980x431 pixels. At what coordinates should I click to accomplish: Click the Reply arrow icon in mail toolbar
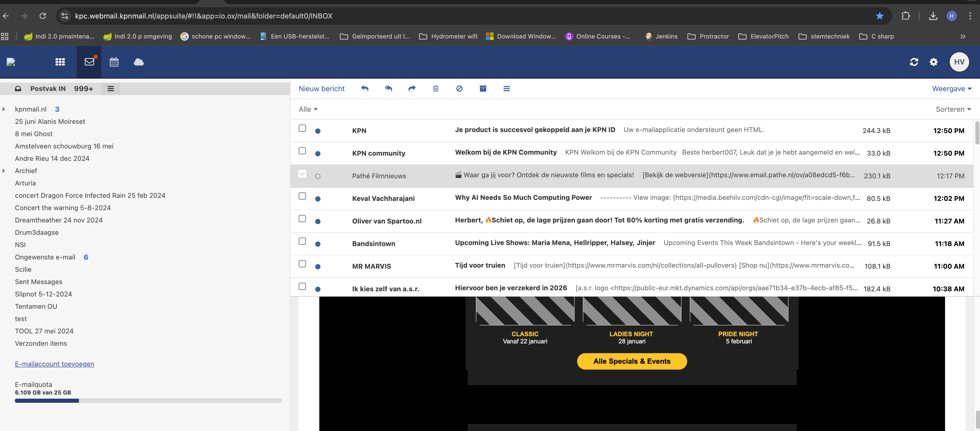(365, 89)
